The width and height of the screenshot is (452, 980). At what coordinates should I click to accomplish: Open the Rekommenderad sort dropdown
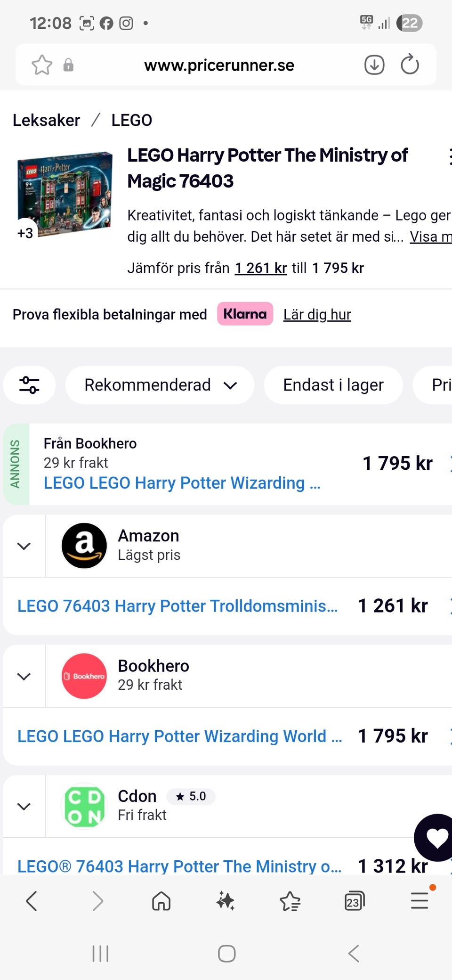click(160, 385)
